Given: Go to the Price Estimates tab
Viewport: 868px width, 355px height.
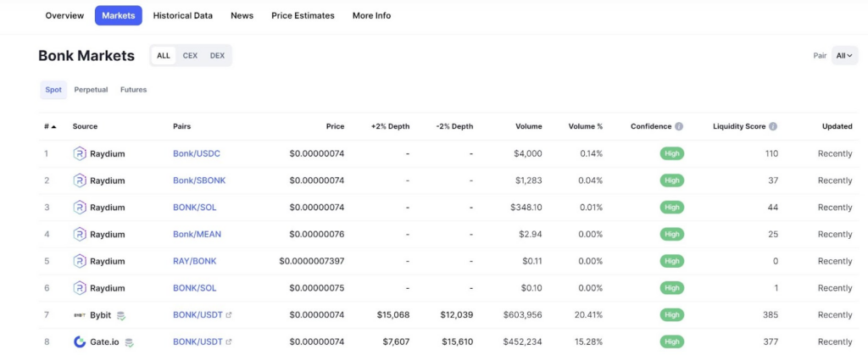Looking at the screenshot, I should click(x=303, y=15).
